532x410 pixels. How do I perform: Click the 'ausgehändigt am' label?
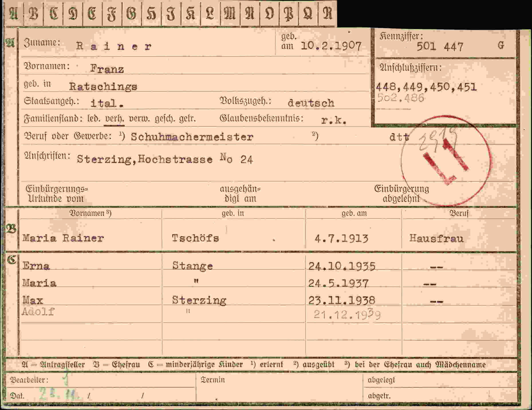click(x=240, y=194)
